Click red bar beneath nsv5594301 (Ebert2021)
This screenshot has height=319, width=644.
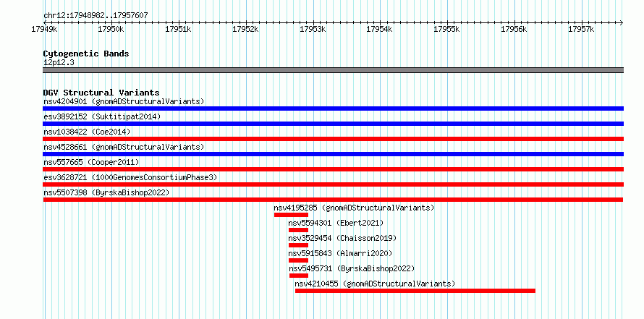click(x=298, y=230)
